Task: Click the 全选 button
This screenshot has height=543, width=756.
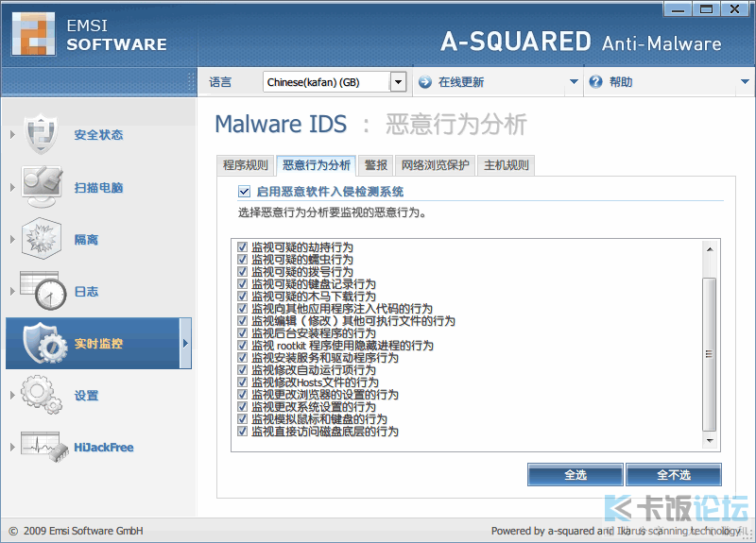Action: [576, 475]
